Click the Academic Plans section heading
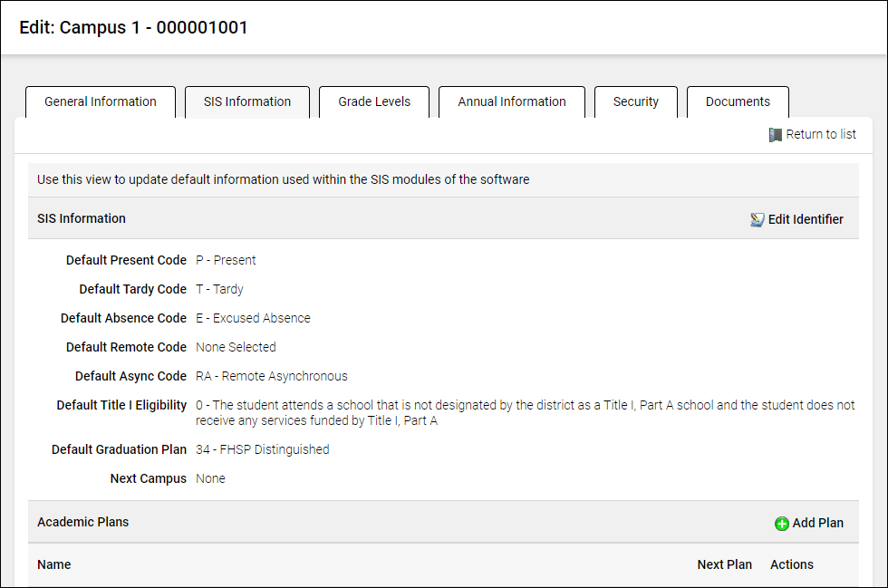The width and height of the screenshot is (888, 588). point(83,522)
